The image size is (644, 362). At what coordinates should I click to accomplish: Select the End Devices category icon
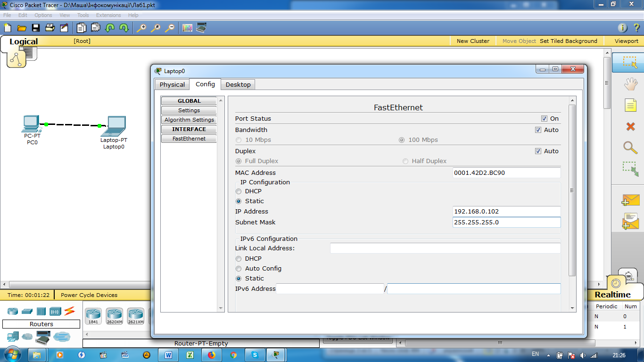pos(13,337)
